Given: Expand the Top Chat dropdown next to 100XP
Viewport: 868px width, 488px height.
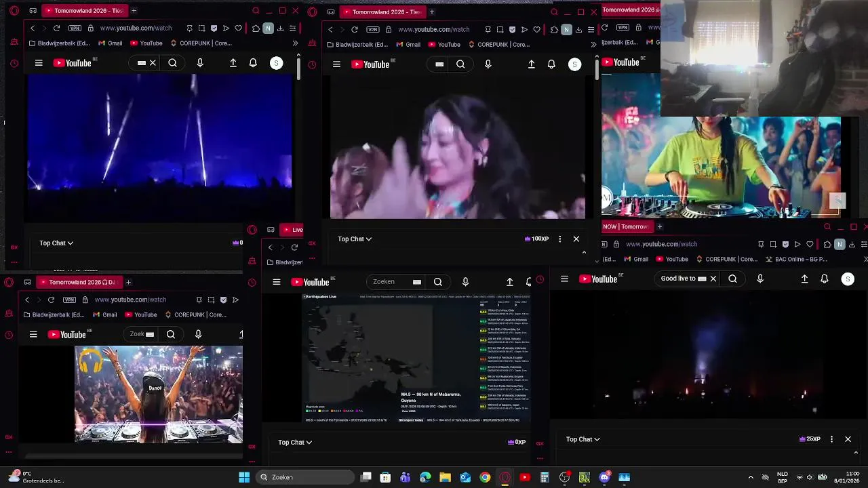Looking at the screenshot, I should 355,239.
